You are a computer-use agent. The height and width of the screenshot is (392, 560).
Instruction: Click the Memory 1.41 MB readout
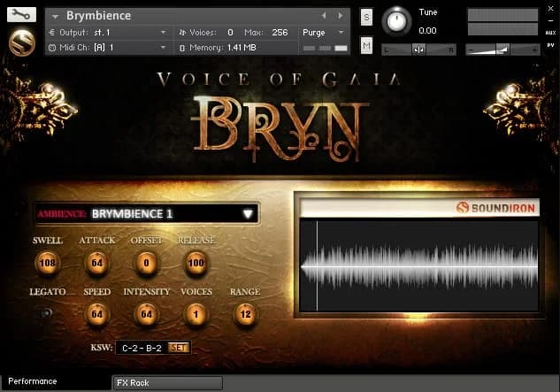(242, 48)
